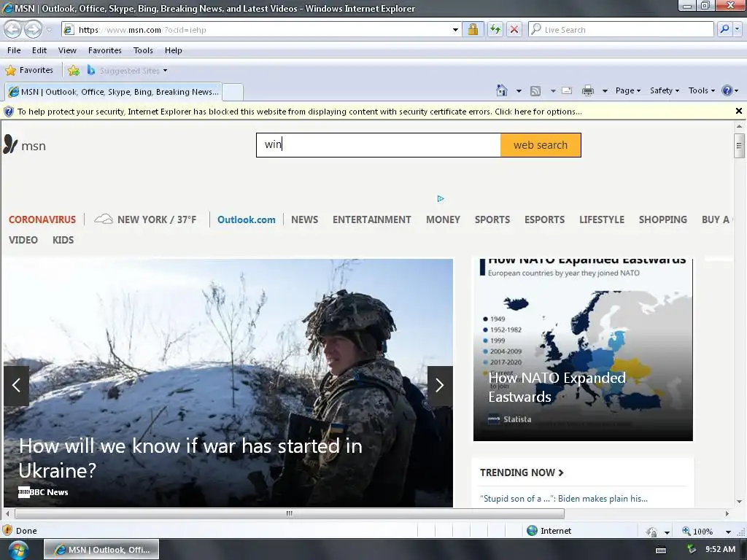Open the Tools command bar menu
The height and width of the screenshot is (560, 747).
pos(701,90)
